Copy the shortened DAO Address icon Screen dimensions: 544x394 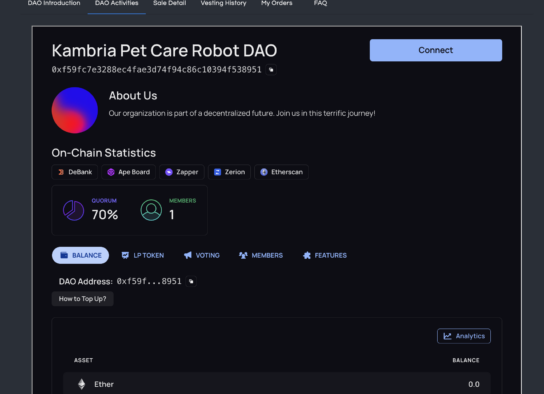[191, 281]
